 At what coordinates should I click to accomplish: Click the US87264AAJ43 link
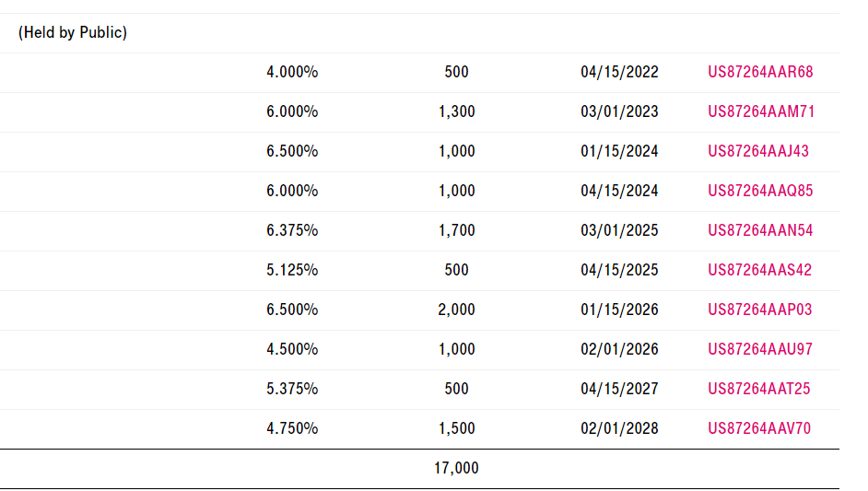point(758,151)
